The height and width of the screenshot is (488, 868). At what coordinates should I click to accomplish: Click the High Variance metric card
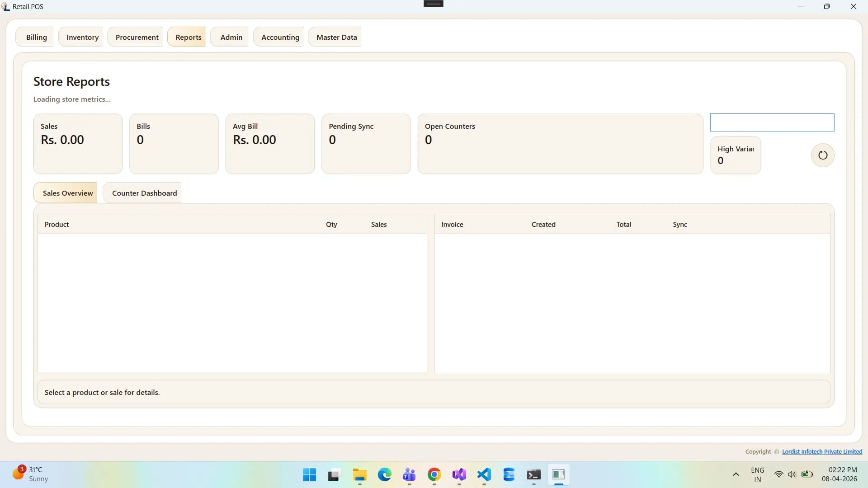click(x=736, y=155)
